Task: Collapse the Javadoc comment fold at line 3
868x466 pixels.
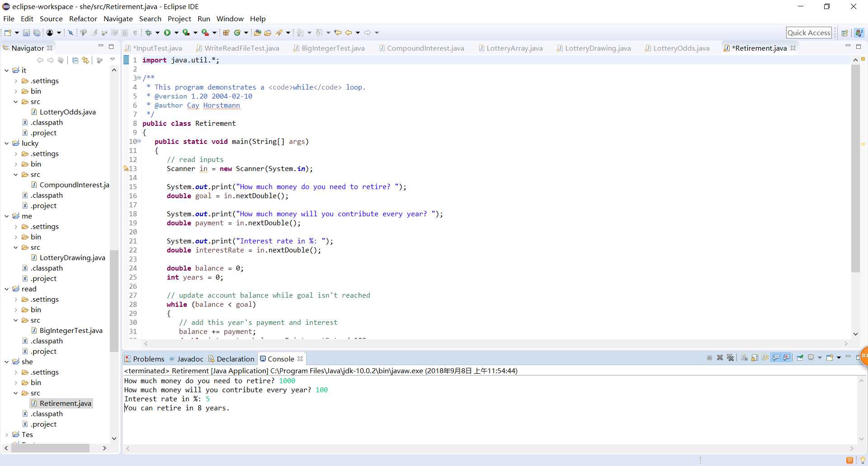Action: 139,78
